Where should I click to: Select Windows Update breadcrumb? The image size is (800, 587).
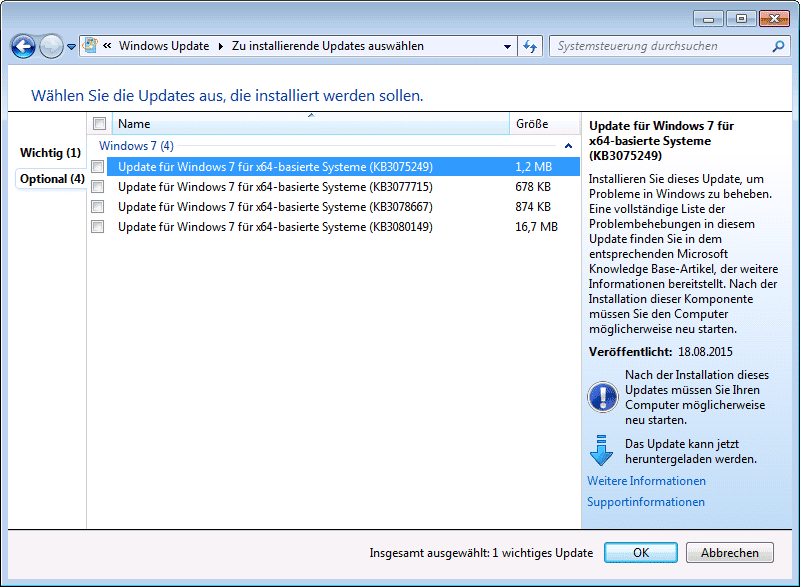(164, 46)
